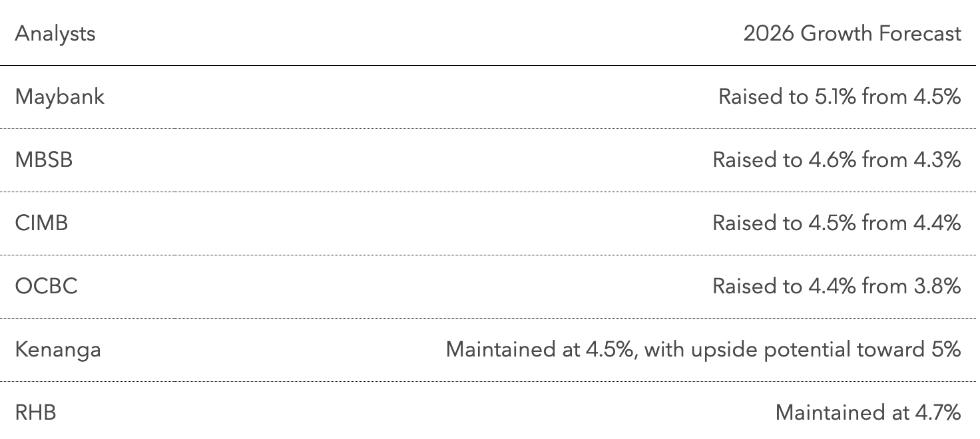Select the RHB analyst name
980x439 pixels.
click(36, 412)
